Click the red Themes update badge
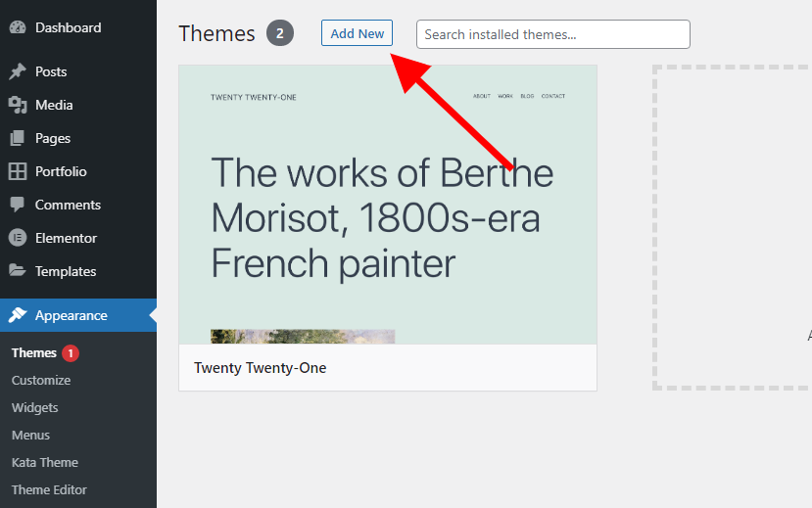 tap(71, 353)
